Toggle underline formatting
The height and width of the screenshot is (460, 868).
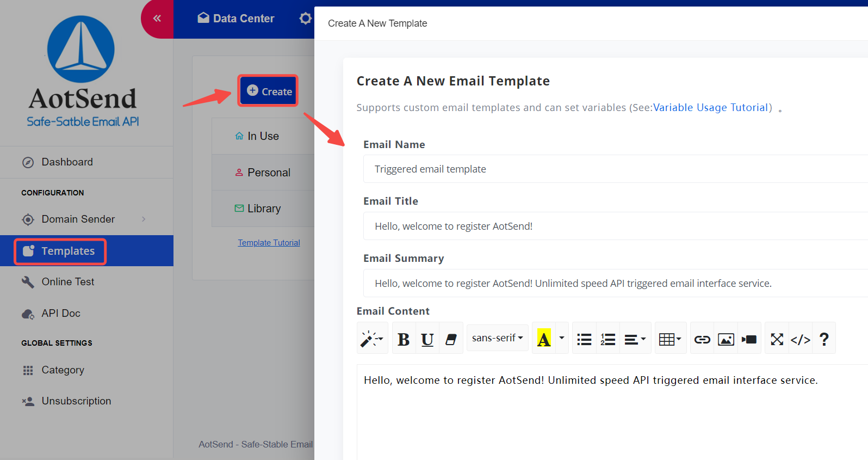(427, 339)
